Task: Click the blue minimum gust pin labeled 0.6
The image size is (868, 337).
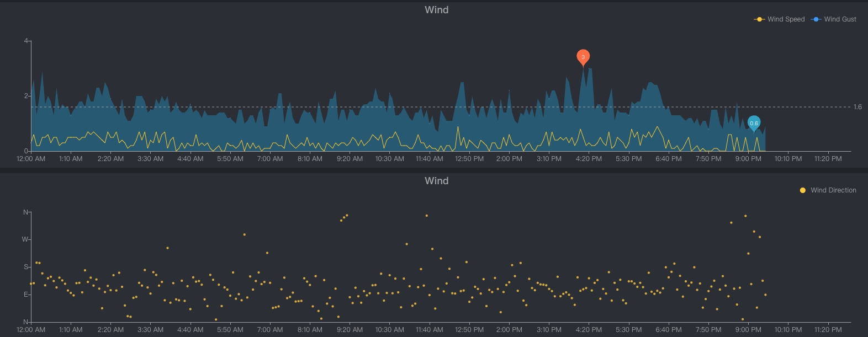Action: click(754, 122)
